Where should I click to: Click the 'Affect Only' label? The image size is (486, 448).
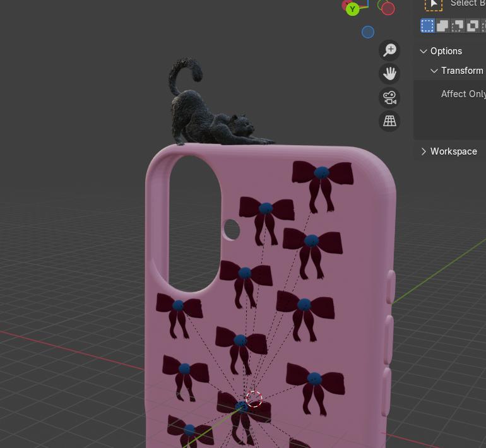tap(463, 94)
